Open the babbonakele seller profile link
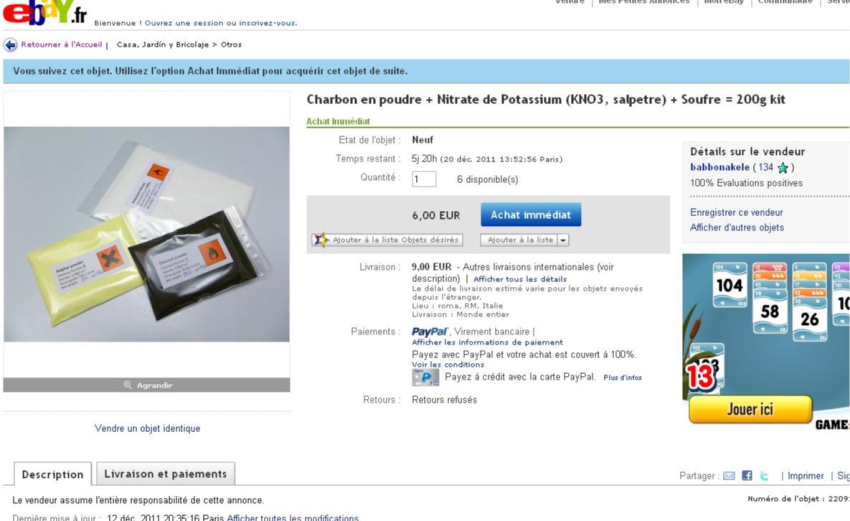850x521 pixels. (719, 167)
